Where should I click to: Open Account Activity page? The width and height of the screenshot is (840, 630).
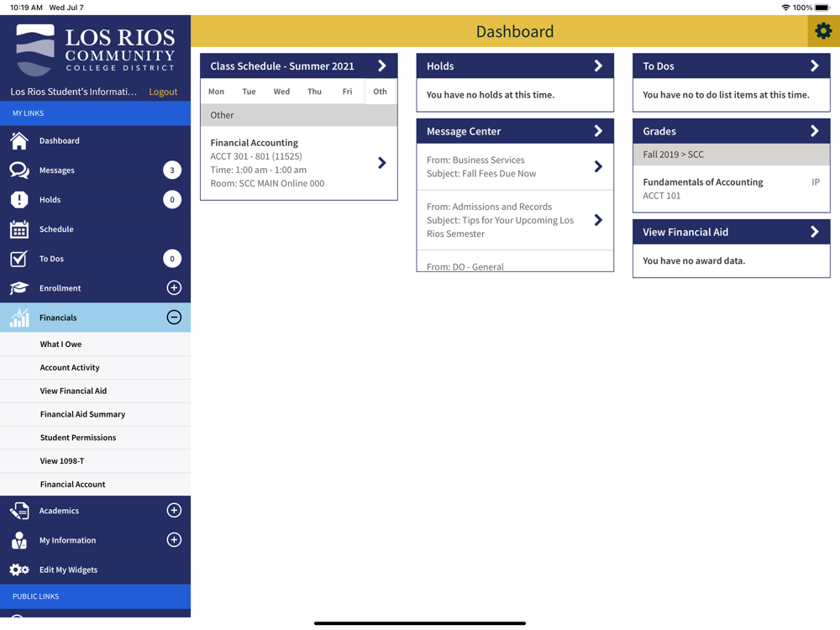(x=96, y=368)
